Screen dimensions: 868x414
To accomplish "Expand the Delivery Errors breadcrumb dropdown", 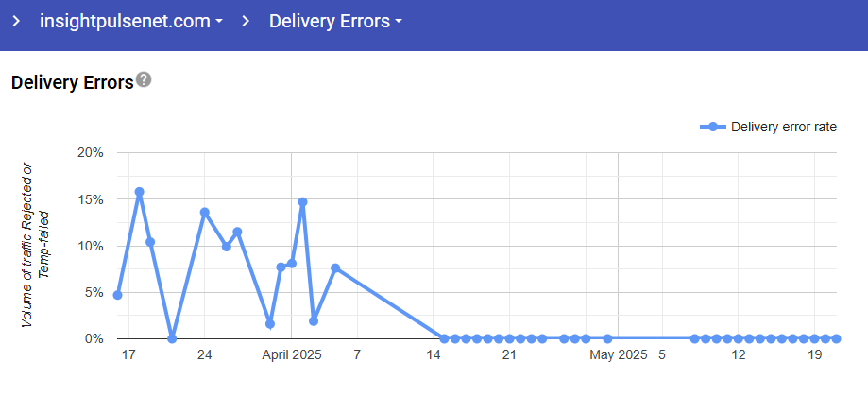I will pyautogui.click(x=335, y=21).
